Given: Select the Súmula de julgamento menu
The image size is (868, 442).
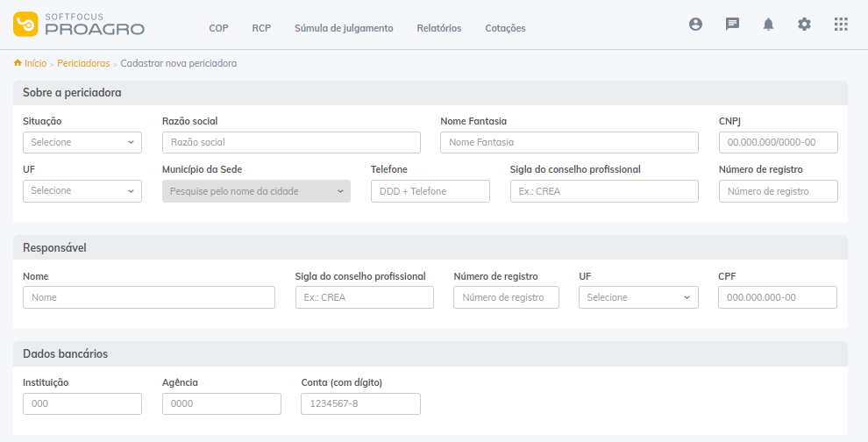Looking at the screenshot, I should pos(344,28).
